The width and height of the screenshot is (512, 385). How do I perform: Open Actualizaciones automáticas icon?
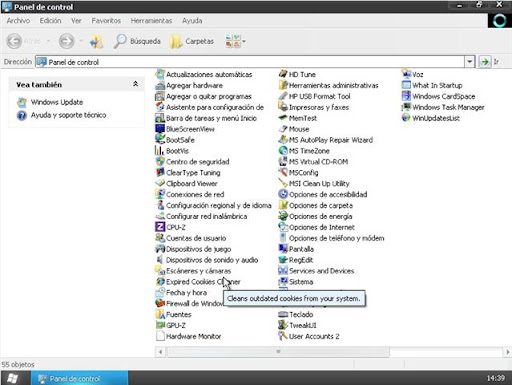point(160,74)
